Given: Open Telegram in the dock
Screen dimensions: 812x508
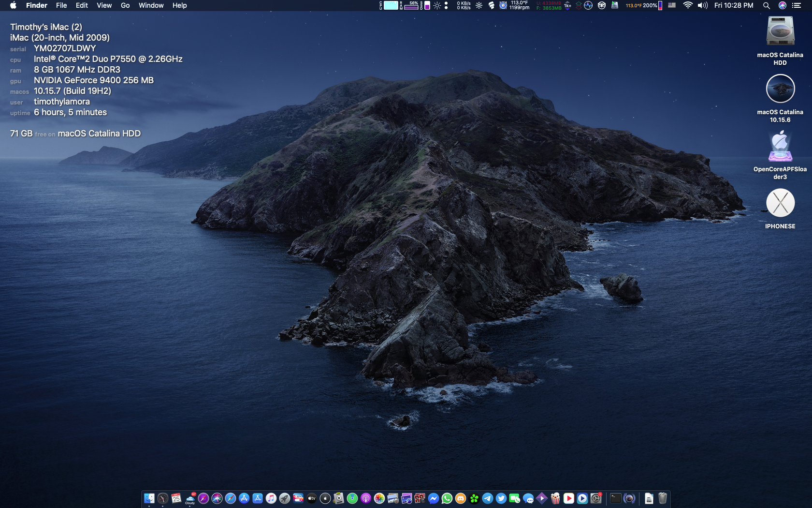Looking at the screenshot, I should [x=488, y=498].
